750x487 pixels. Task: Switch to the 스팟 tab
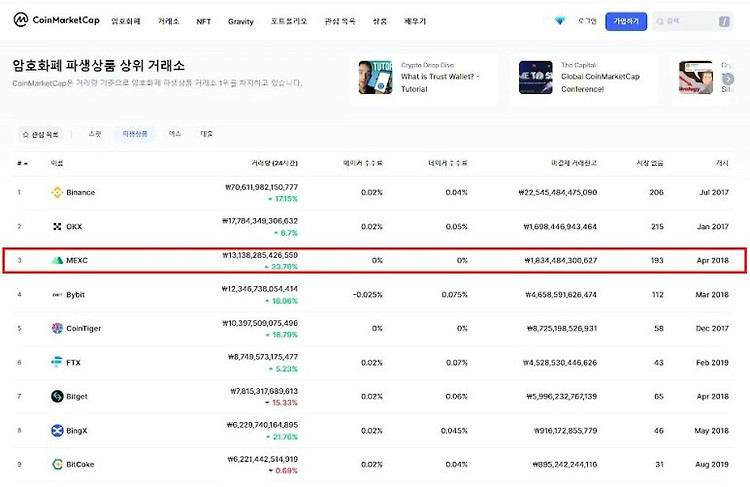pyautogui.click(x=95, y=134)
